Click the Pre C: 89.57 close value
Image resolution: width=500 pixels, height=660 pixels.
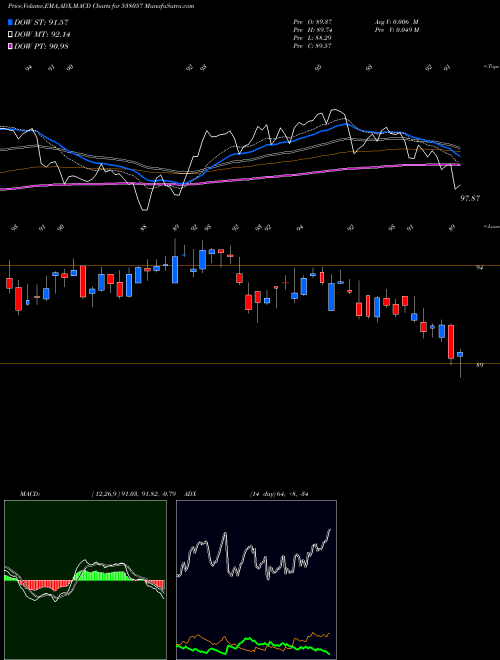click(312, 46)
